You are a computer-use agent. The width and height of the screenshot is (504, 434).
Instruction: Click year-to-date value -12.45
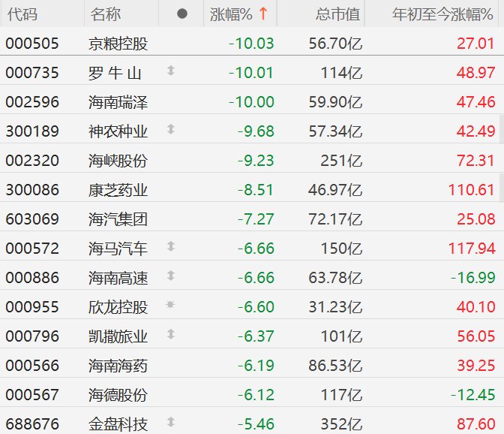tap(472, 395)
